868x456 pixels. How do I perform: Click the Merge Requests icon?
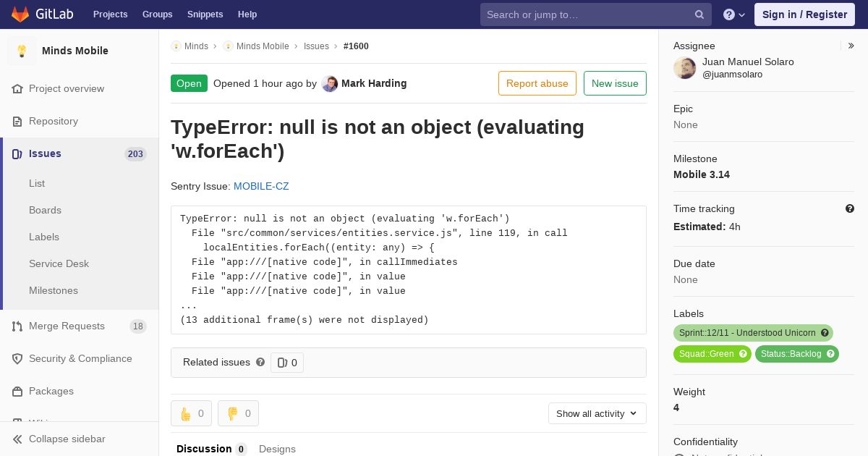point(17,326)
